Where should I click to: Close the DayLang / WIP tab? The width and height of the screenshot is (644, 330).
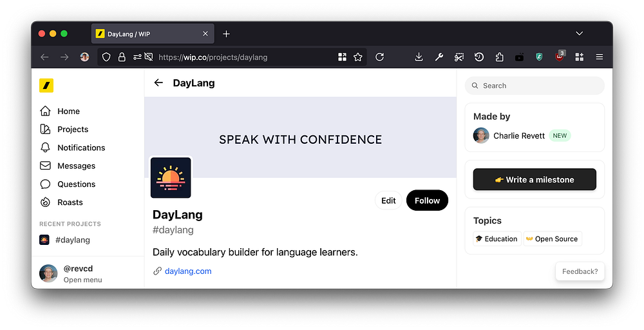tap(205, 34)
